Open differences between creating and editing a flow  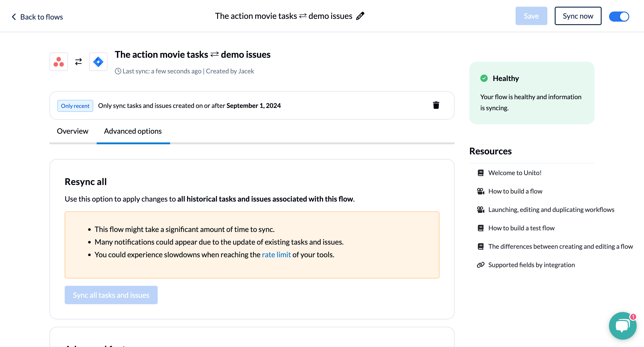(560, 246)
